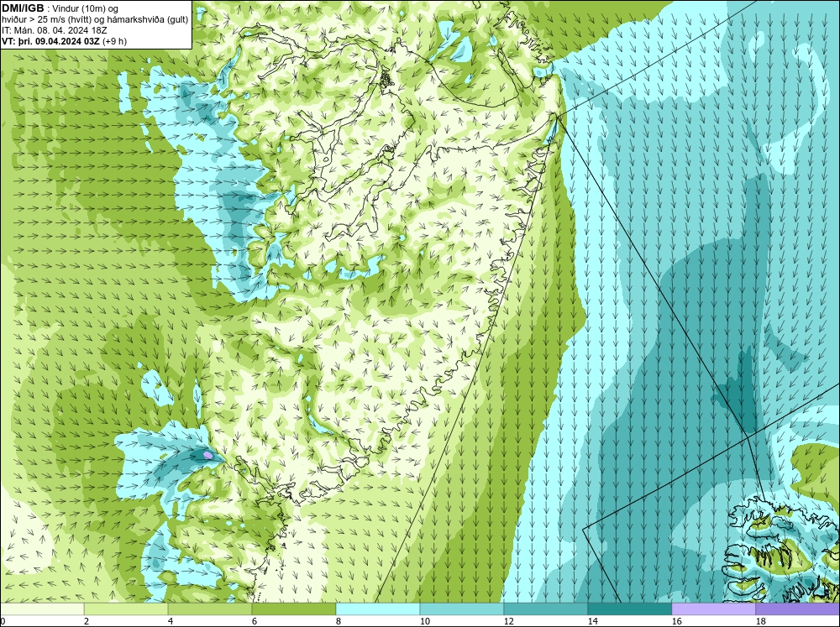Click the 8–10 m/s light cyan legend swatch
Image resolution: width=840 pixels, height=627 pixels.
[378, 609]
